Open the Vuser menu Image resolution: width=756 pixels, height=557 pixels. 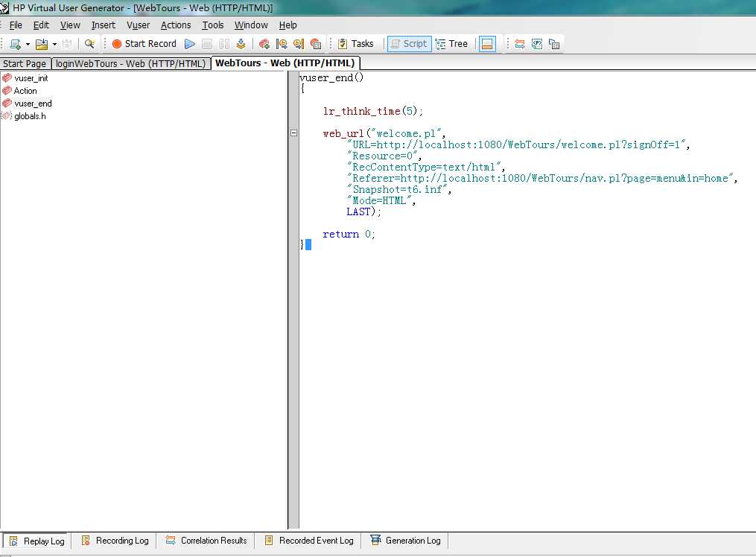(138, 25)
